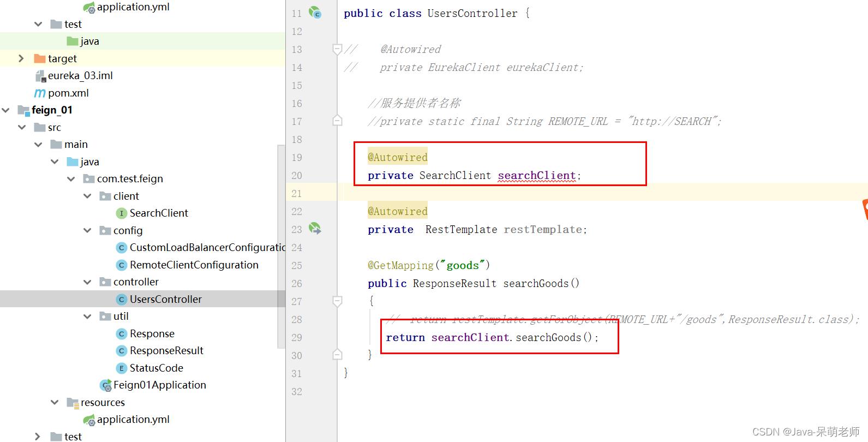This screenshot has width=868, height=442.
Task: Click ResponseResult return type on line 26
Action: click(x=454, y=284)
